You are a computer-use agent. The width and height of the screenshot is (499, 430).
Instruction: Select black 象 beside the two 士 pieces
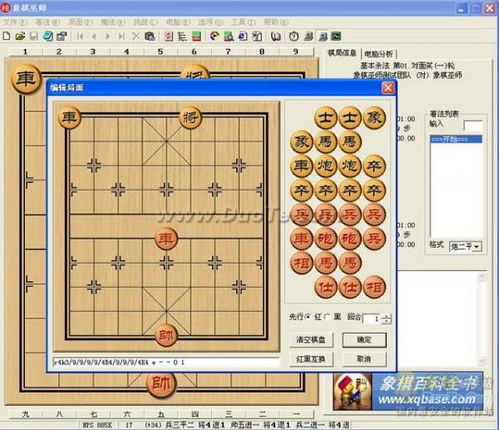pos(374,117)
